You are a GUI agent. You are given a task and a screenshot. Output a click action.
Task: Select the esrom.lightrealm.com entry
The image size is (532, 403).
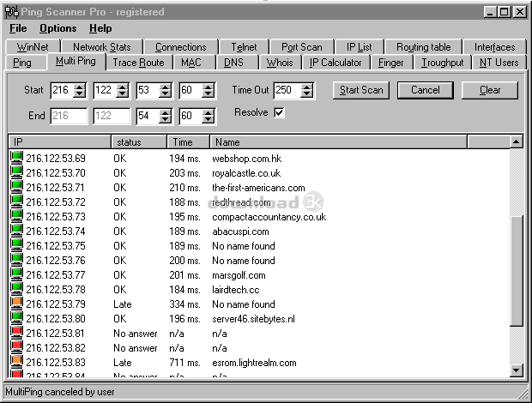coord(259,363)
